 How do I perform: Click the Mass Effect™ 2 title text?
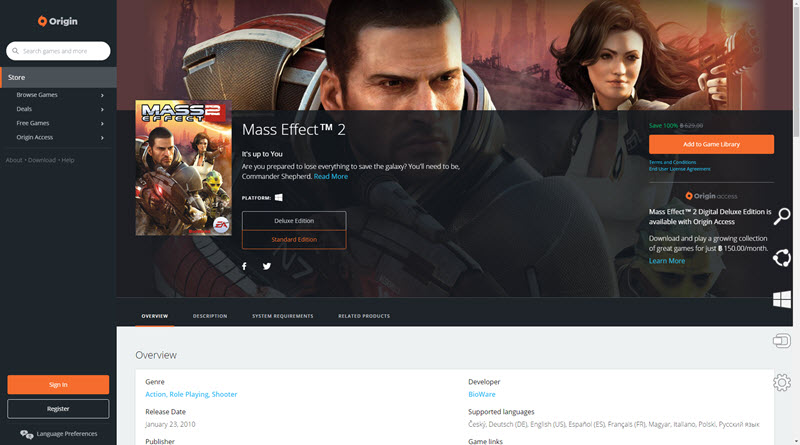click(293, 130)
